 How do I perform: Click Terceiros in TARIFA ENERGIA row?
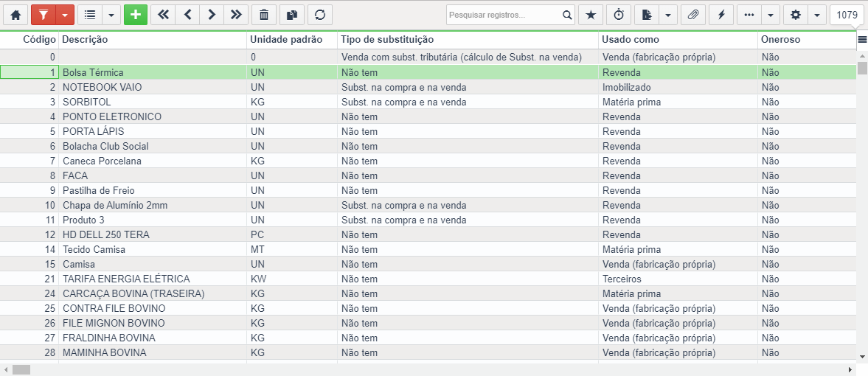pos(622,279)
